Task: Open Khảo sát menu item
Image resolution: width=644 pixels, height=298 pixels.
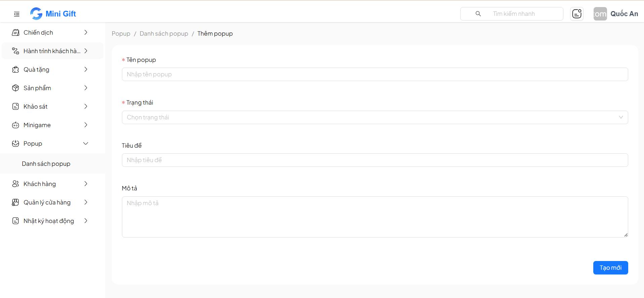Action: (52, 107)
